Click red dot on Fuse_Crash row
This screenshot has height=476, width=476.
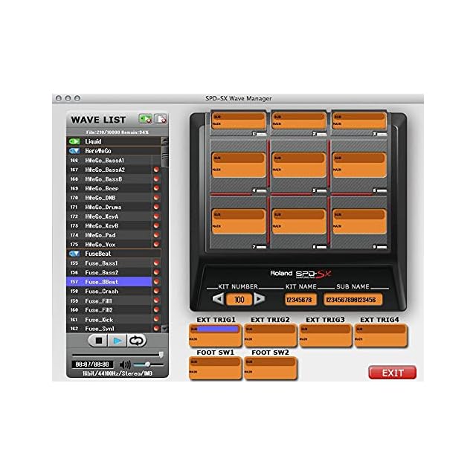click(156, 292)
